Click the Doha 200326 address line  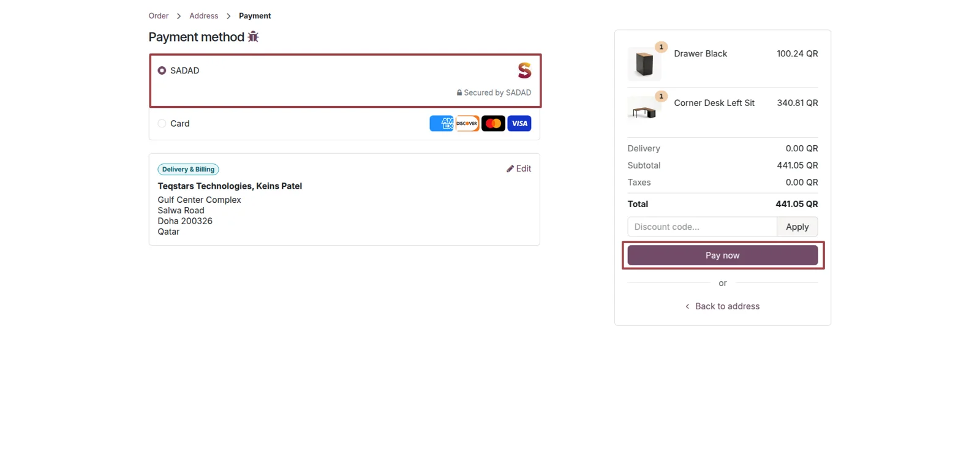tap(185, 221)
